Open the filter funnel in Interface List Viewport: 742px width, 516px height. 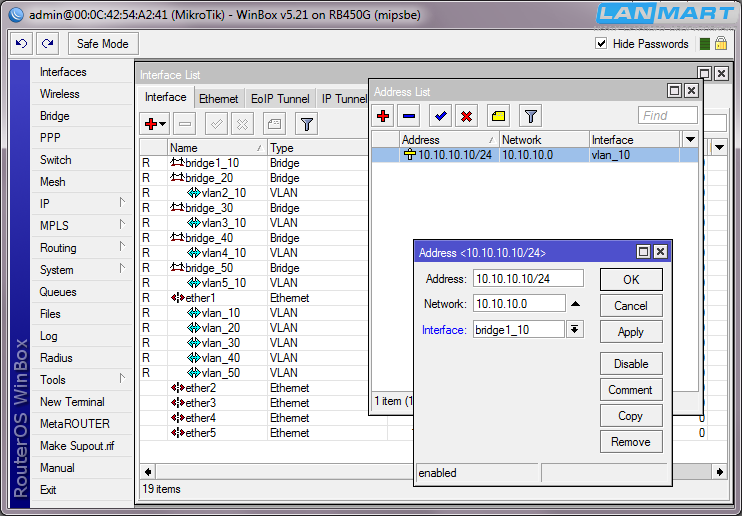pyautogui.click(x=307, y=124)
